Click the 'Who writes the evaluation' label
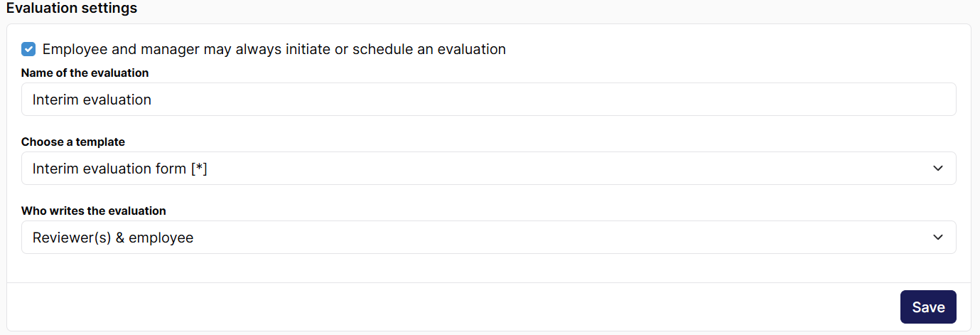The image size is (980, 335). (94, 211)
